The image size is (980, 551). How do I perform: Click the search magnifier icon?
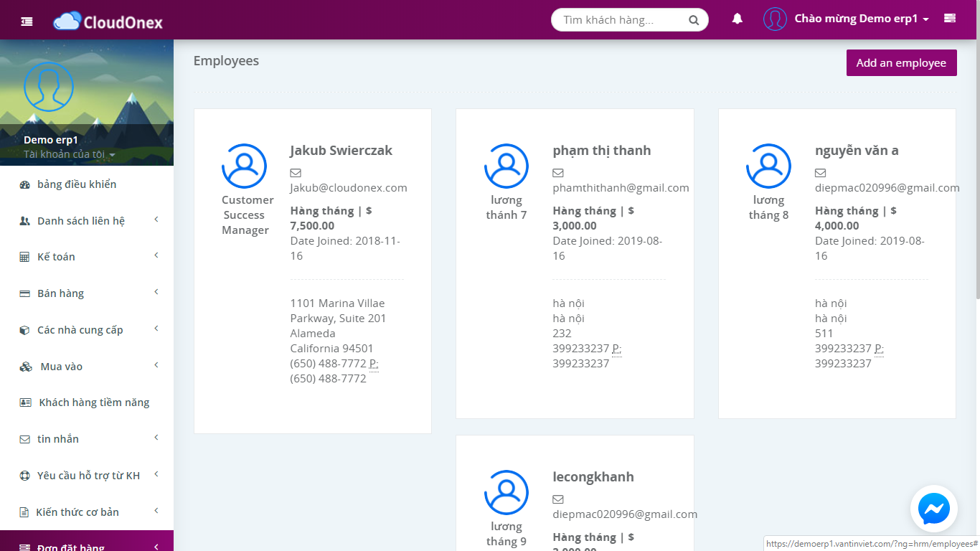click(x=694, y=20)
